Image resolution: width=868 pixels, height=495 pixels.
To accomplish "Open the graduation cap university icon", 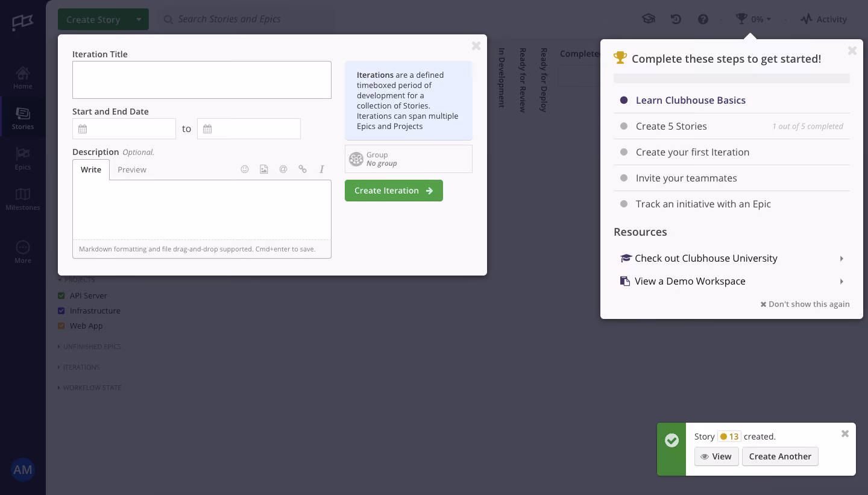I will [649, 19].
